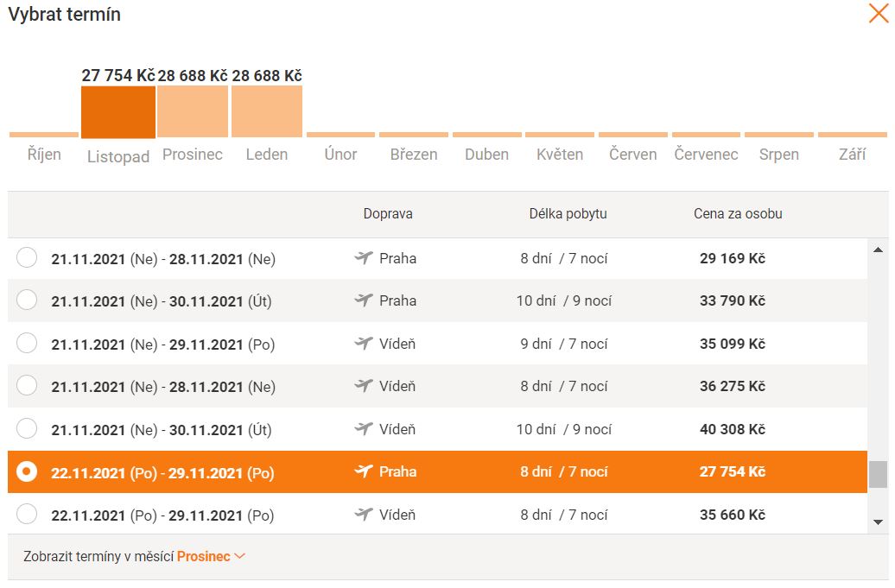Click price 35 099 Kč
This screenshot has width=895, height=588.
(733, 344)
